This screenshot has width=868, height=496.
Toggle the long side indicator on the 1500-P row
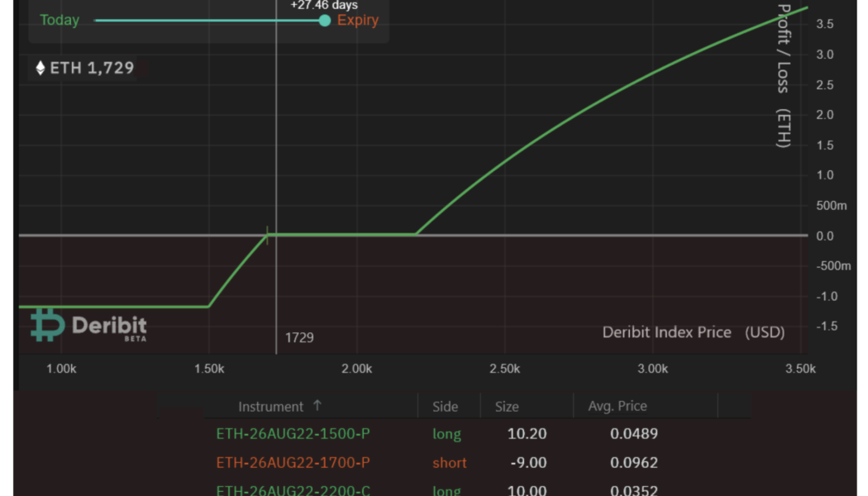(x=446, y=433)
